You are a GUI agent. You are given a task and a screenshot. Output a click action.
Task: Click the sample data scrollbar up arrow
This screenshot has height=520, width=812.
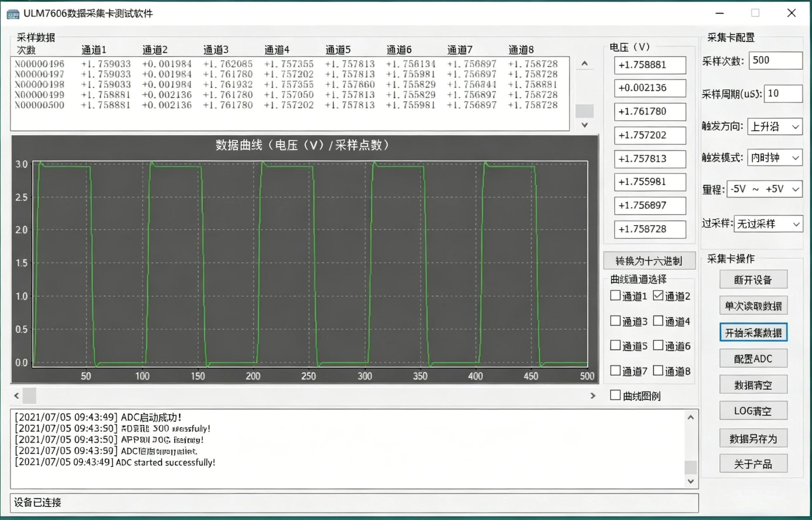tap(585, 63)
